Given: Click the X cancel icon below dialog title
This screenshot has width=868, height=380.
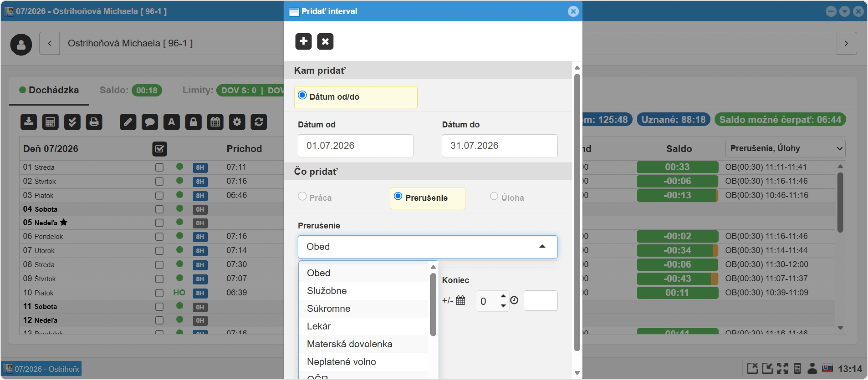Looking at the screenshot, I should pyautogui.click(x=325, y=41).
